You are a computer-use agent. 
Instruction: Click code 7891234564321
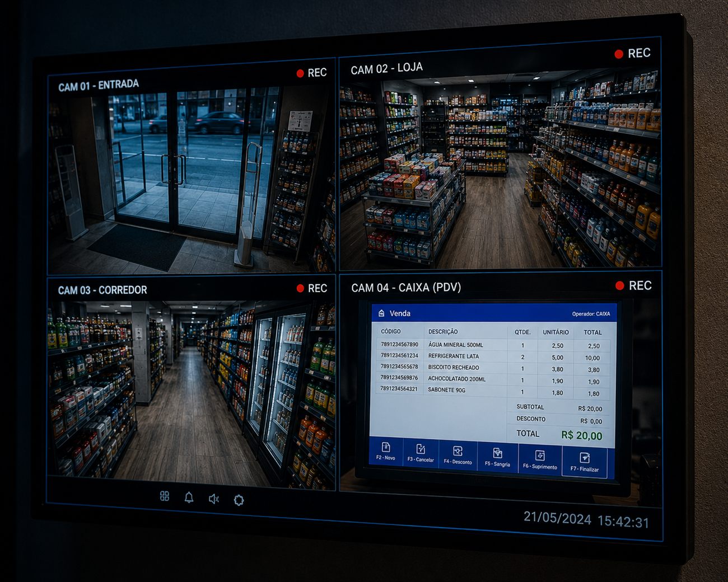coord(399,388)
